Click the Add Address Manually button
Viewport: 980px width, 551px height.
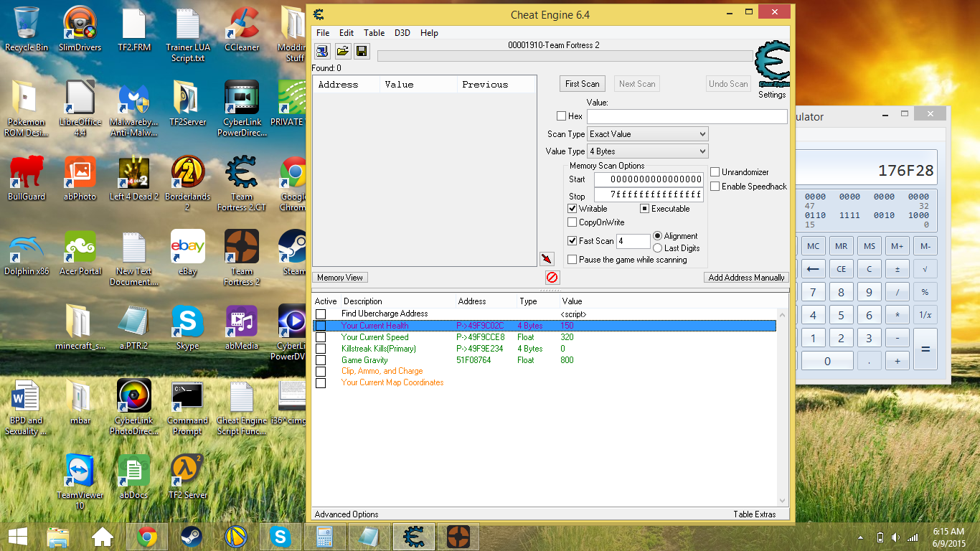coord(746,278)
